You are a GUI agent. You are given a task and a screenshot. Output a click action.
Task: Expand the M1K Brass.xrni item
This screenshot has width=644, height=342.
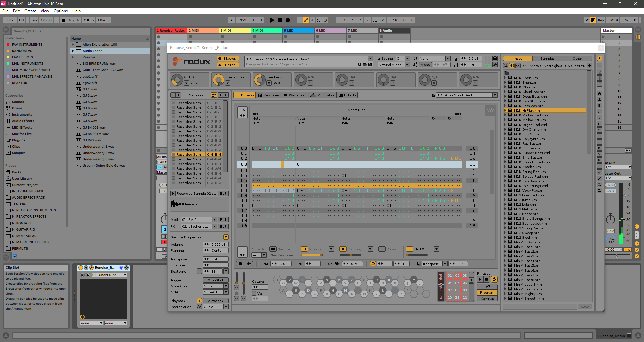point(505,78)
